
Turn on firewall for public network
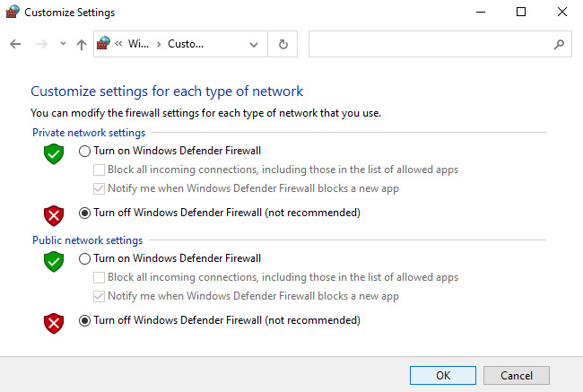(84, 258)
